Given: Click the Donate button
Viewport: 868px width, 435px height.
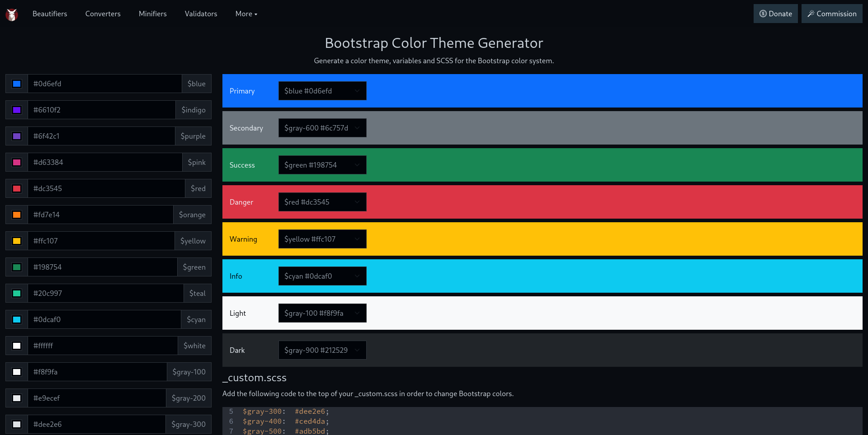Looking at the screenshot, I should click(776, 14).
